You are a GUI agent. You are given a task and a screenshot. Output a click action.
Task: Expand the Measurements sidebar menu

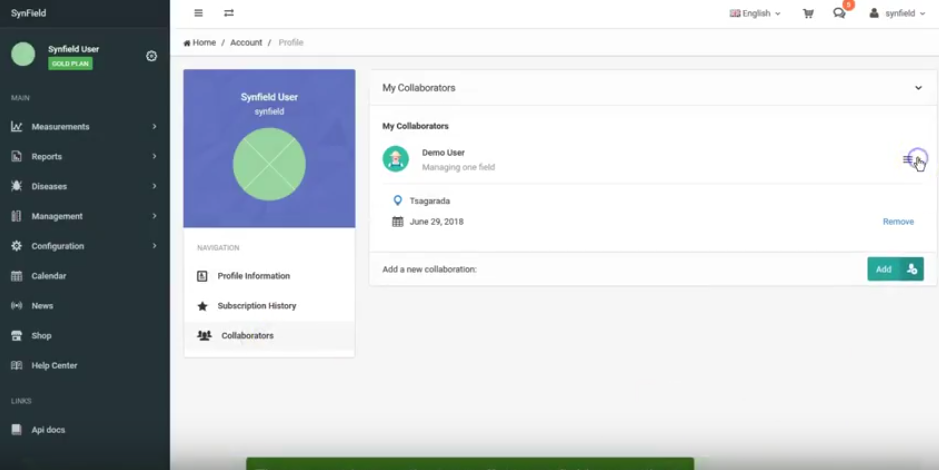click(83, 127)
